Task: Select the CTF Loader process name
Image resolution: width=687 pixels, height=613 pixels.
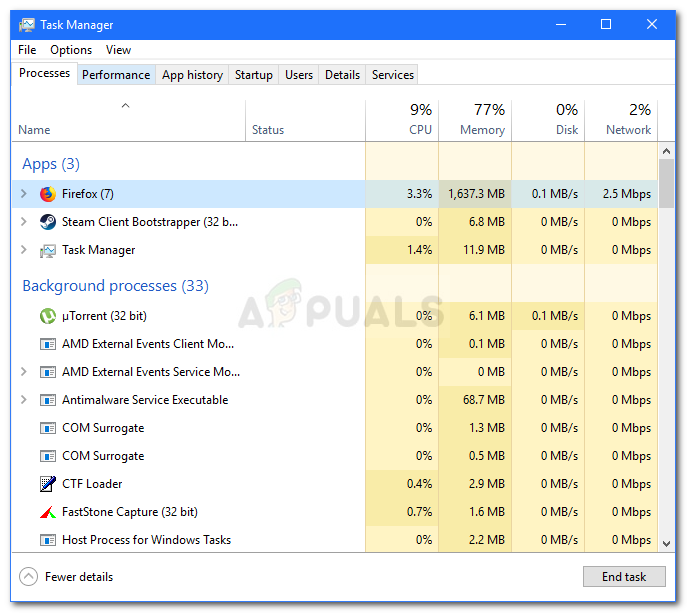Action: tap(92, 484)
